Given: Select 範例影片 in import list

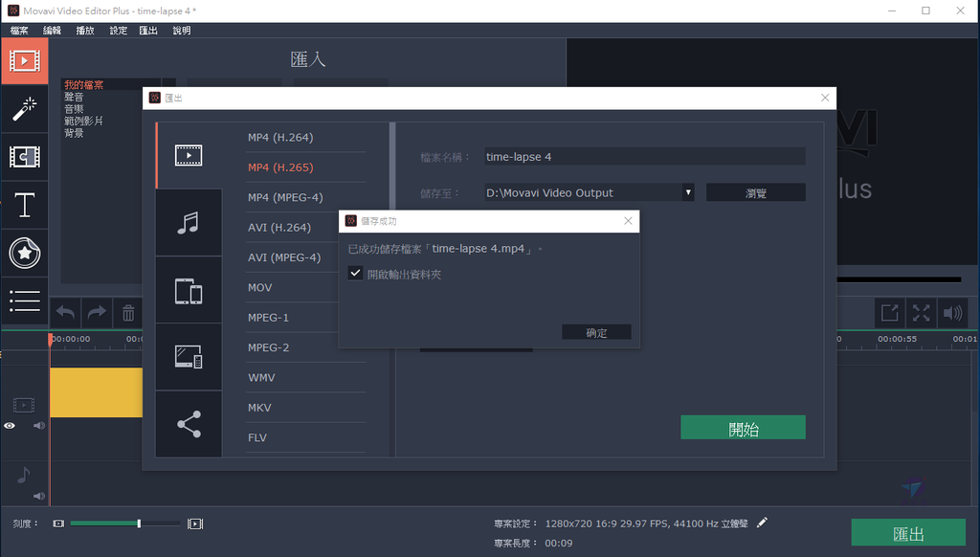Looking at the screenshot, I should (83, 121).
